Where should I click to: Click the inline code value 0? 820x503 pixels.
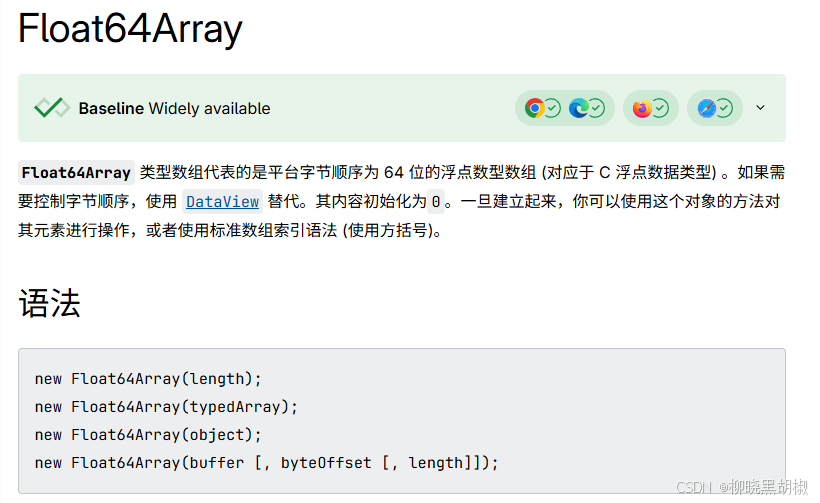436,202
